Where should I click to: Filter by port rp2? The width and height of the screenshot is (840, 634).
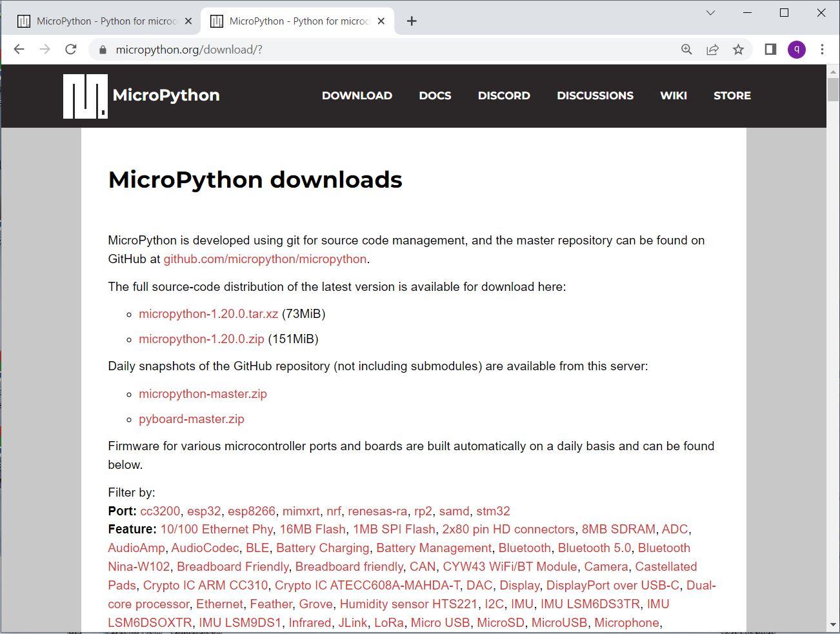423,511
